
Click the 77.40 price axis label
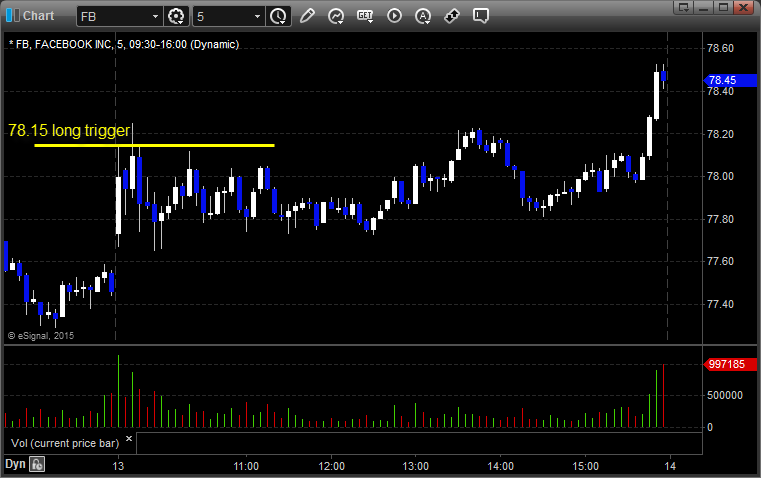tap(720, 304)
